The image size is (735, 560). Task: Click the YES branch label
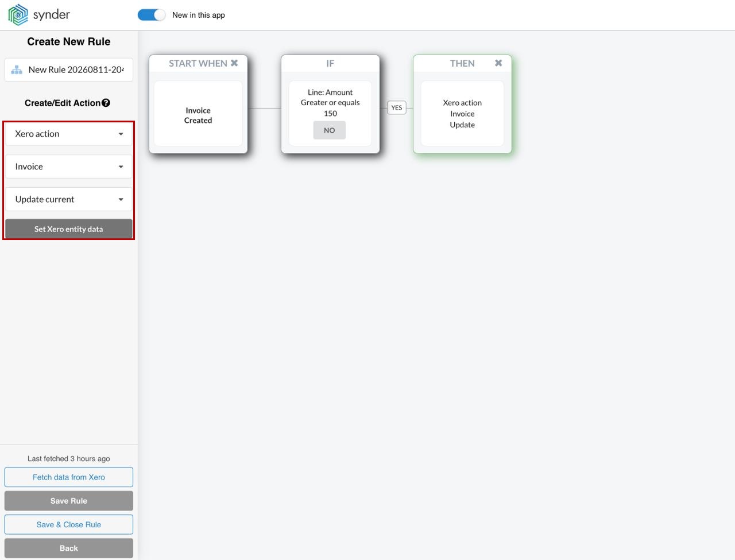click(397, 107)
